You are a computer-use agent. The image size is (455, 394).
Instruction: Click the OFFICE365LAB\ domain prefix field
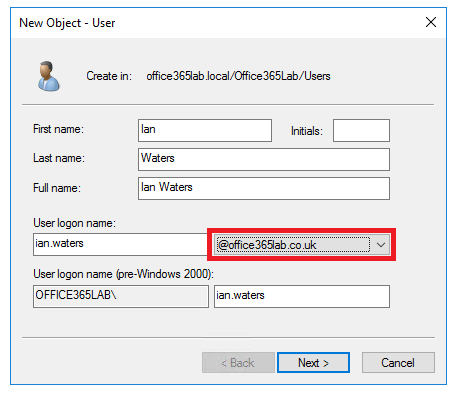[x=121, y=296]
